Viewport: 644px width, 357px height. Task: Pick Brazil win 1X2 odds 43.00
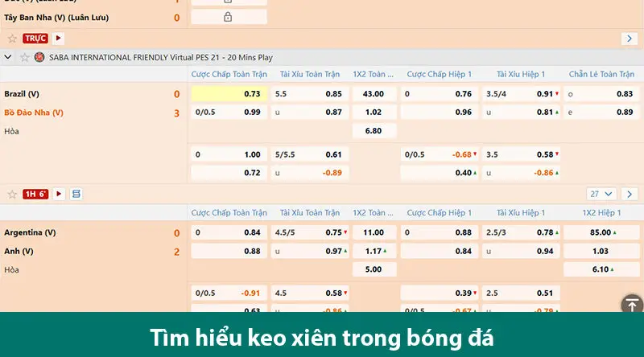tap(374, 93)
